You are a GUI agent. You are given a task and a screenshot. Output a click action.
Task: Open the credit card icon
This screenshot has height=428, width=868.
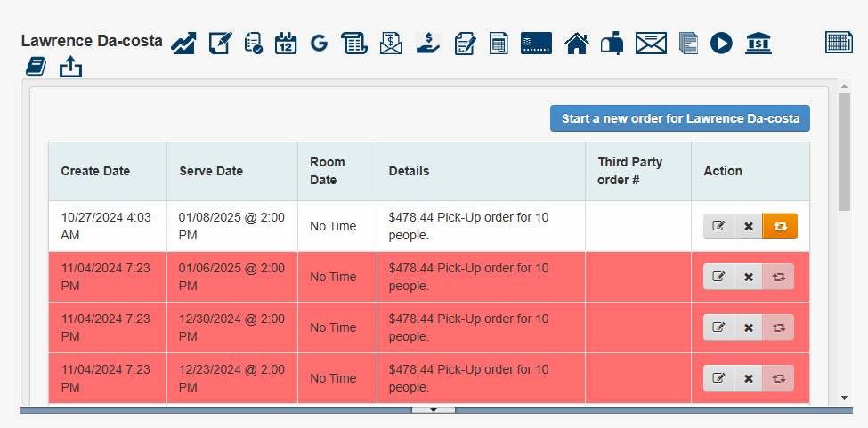(537, 43)
